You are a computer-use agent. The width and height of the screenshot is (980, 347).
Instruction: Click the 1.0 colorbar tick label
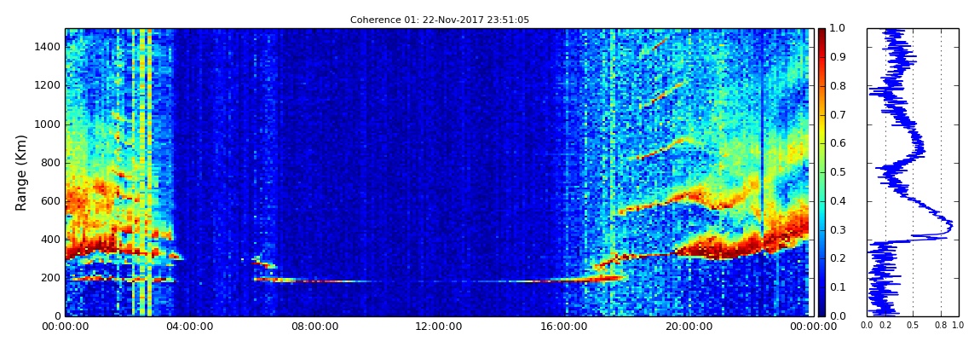coord(836,28)
